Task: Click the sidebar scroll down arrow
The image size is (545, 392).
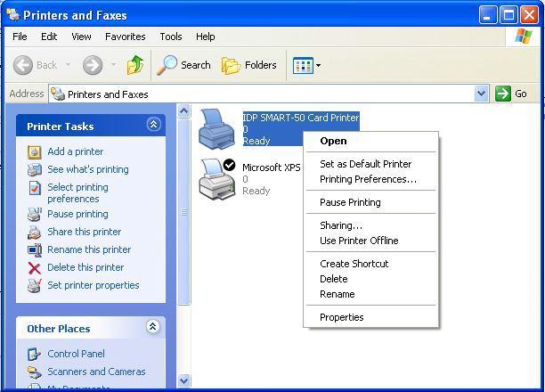Action: (x=183, y=381)
